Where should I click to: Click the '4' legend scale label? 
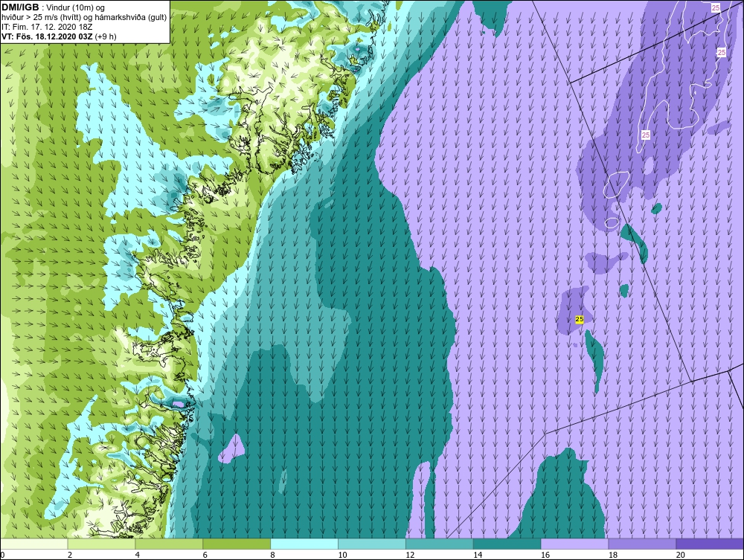[x=137, y=555]
